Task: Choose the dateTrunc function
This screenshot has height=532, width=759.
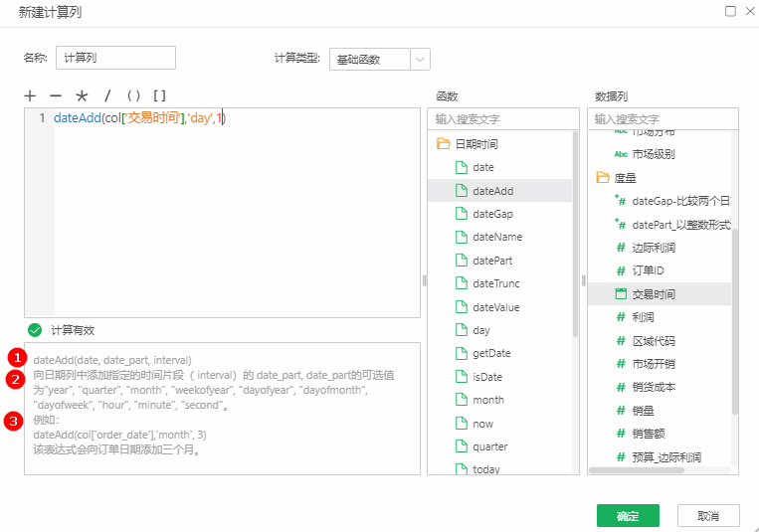Action: (495, 283)
